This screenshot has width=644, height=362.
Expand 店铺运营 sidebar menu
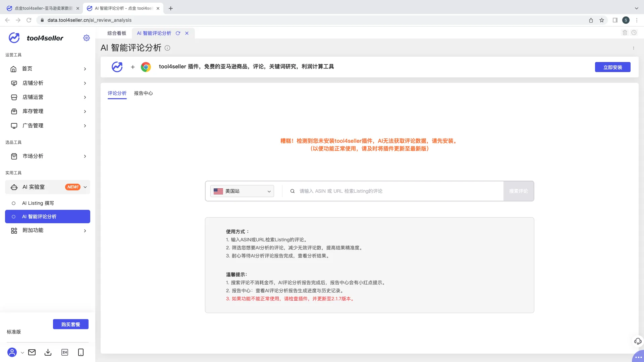[48, 97]
